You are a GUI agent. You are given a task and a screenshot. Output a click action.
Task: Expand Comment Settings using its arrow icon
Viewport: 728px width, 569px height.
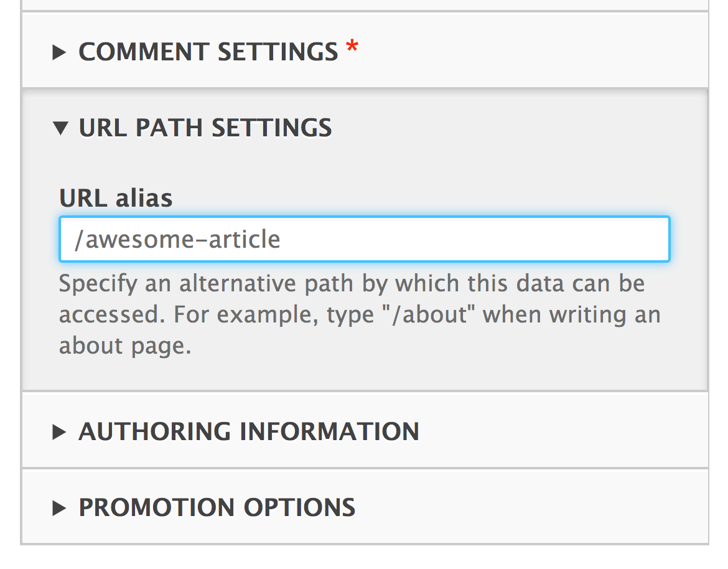coord(60,52)
